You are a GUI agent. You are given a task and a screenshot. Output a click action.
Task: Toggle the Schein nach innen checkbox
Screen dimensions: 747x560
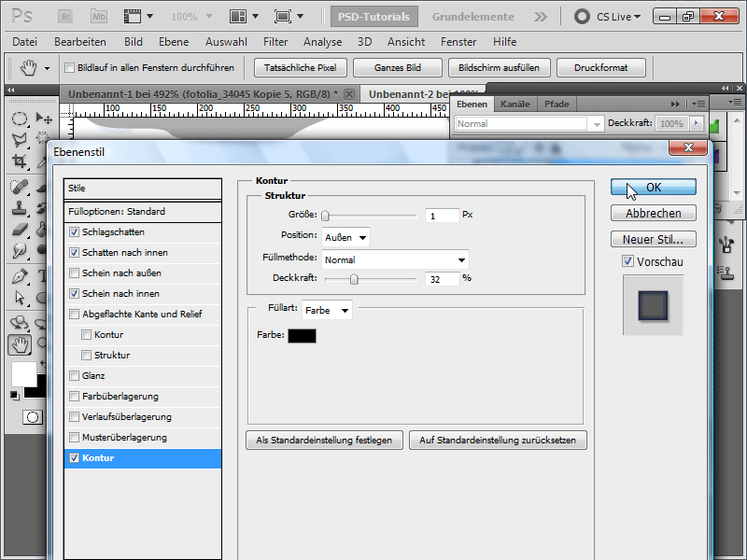tap(74, 293)
